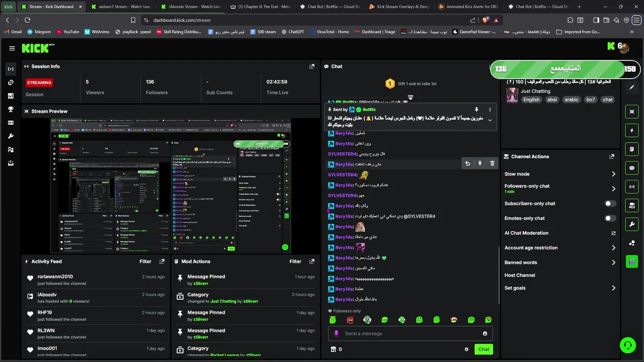Open YouTube bookmark in bookmarks bar

(x=68, y=32)
